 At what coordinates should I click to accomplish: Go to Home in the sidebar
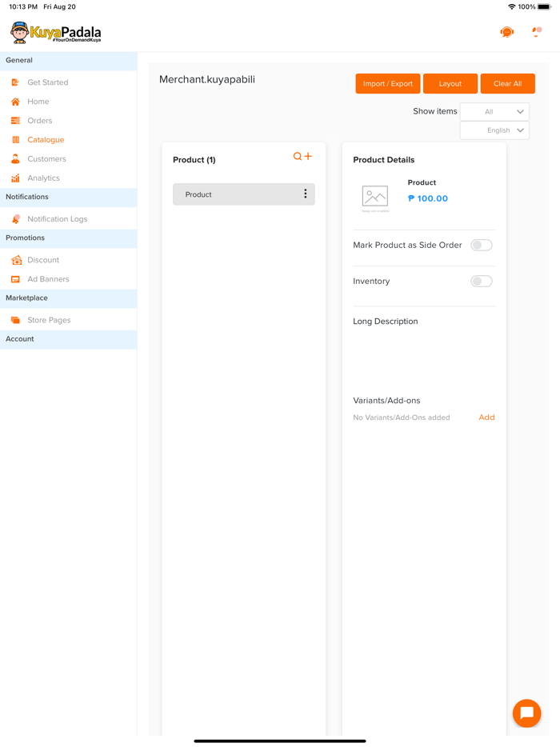38,102
